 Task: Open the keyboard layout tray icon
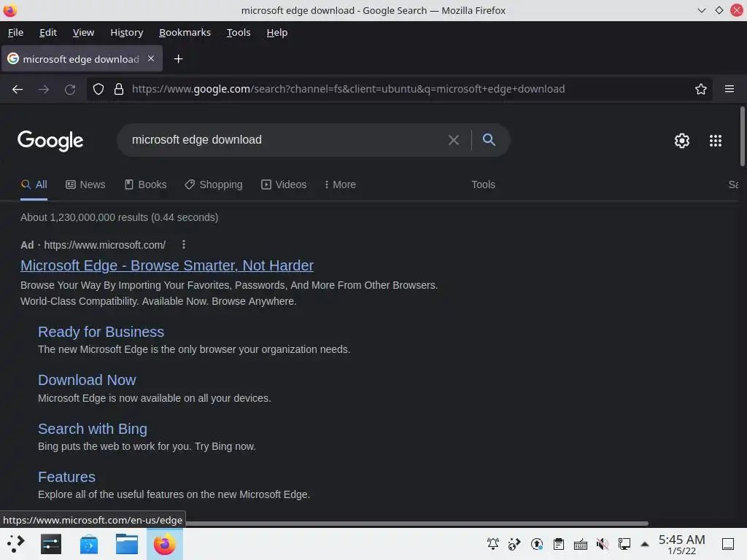tap(580, 544)
